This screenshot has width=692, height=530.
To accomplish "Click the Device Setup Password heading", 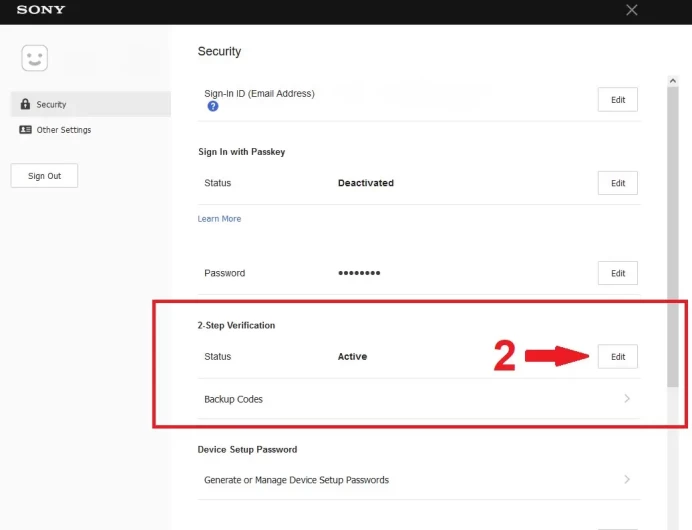I will pos(247,450).
